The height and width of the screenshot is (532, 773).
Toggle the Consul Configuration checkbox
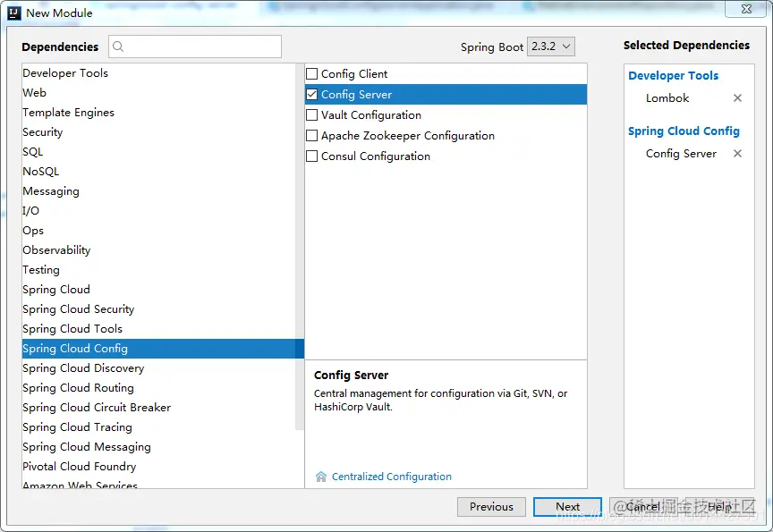point(311,156)
